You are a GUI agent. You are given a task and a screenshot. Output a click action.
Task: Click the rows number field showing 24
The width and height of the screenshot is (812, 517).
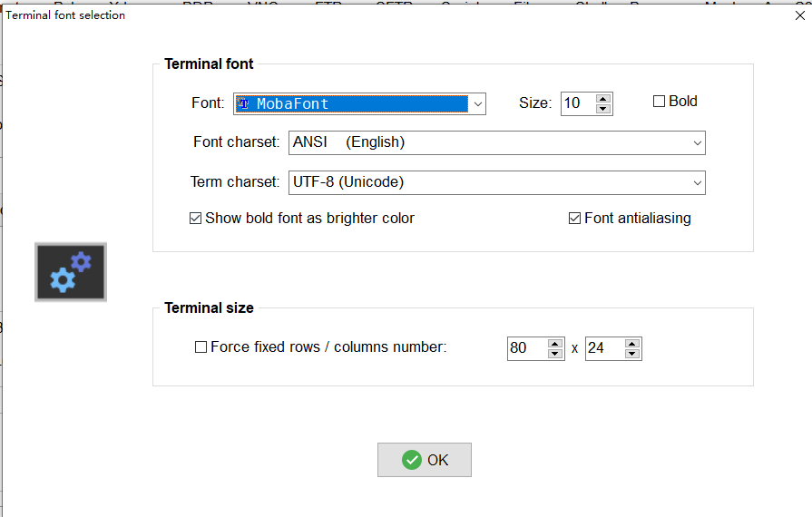[603, 348]
